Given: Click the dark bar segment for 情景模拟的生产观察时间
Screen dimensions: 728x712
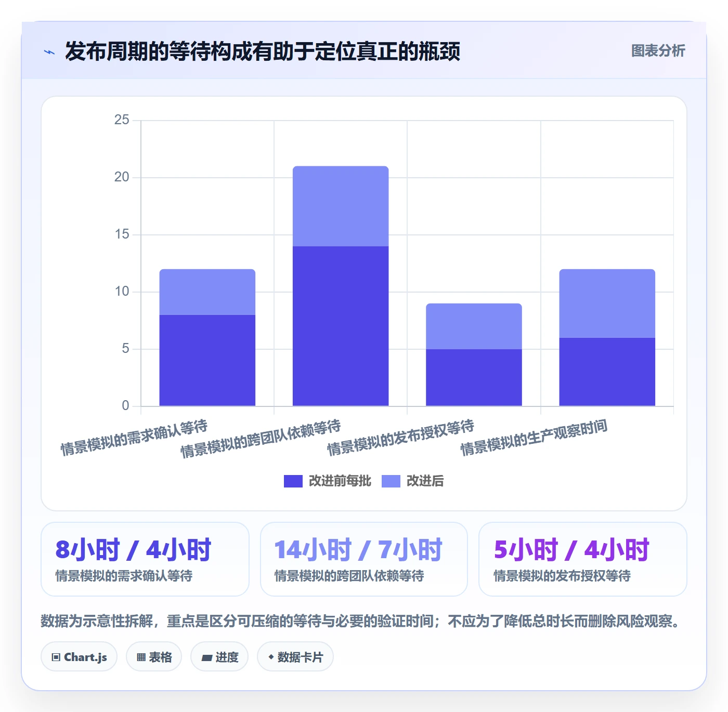Looking at the screenshot, I should (607, 372).
